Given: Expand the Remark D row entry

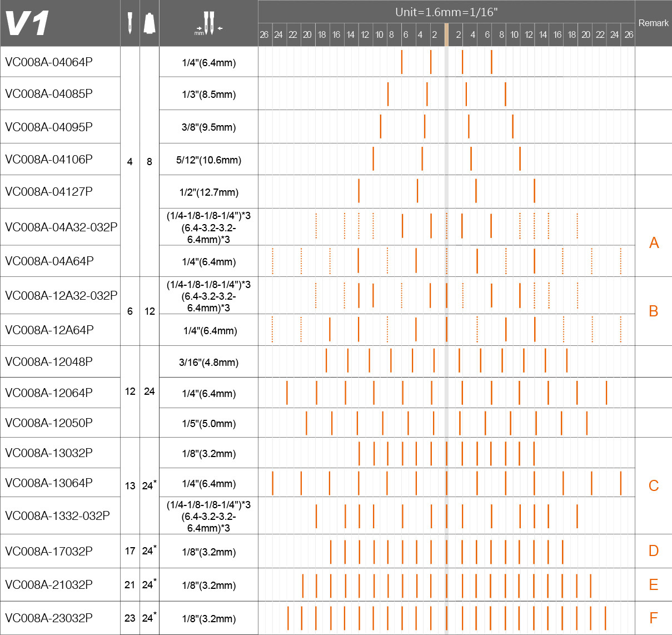Looking at the screenshot, I should point(654,551).
